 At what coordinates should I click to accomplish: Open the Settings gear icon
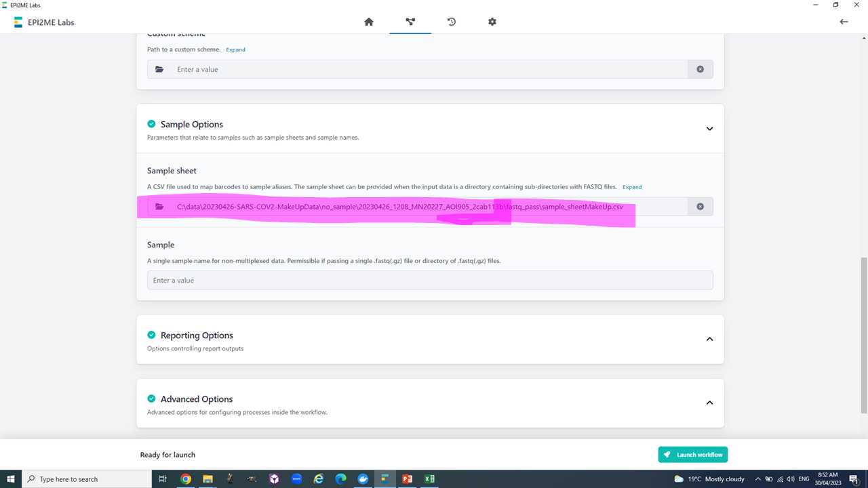[x=492, y=22]
